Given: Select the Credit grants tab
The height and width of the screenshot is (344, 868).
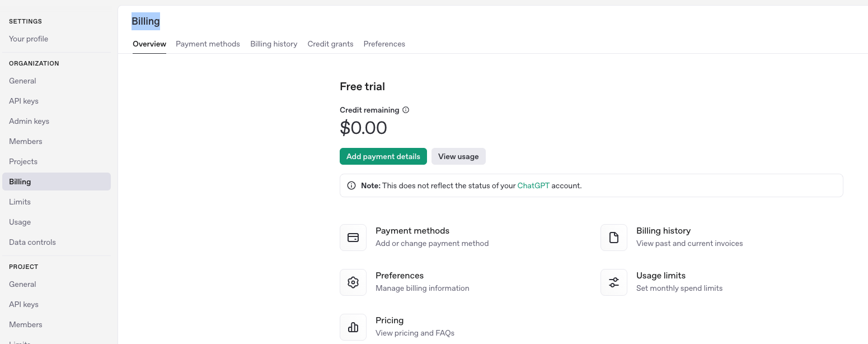Looking at the screenshot, I should (330, 44).
